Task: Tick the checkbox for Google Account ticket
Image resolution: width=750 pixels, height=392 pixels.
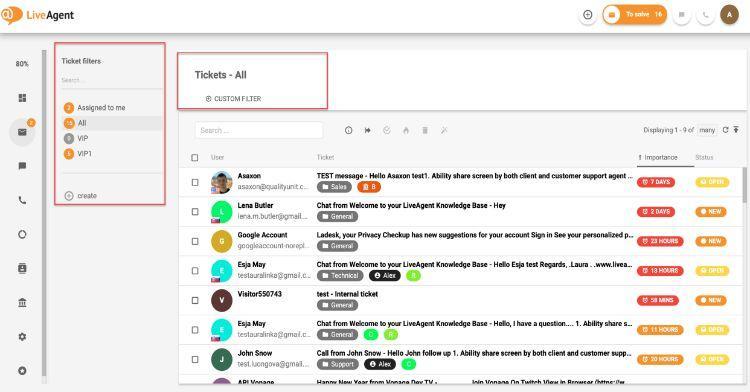Action: [x=195, y=241]
